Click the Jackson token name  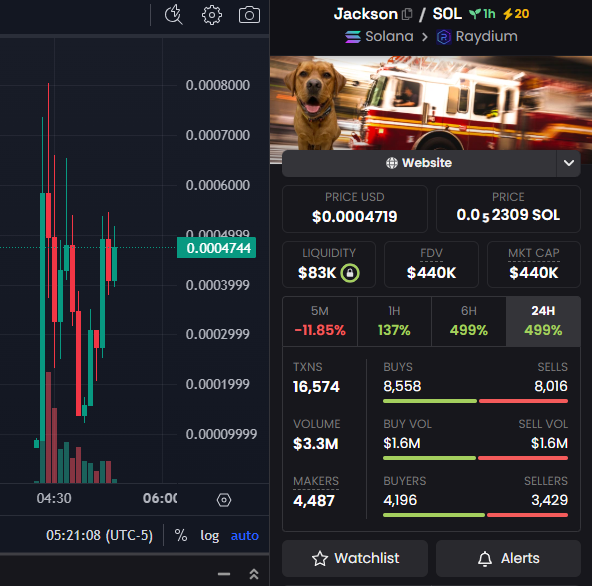pyautogui.click(x=365, y=14)
